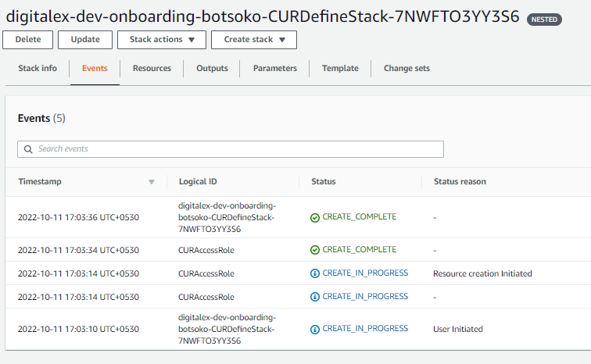The image size is (591, 364).
Task: Click the Search events input field
Action: (235, 149)
